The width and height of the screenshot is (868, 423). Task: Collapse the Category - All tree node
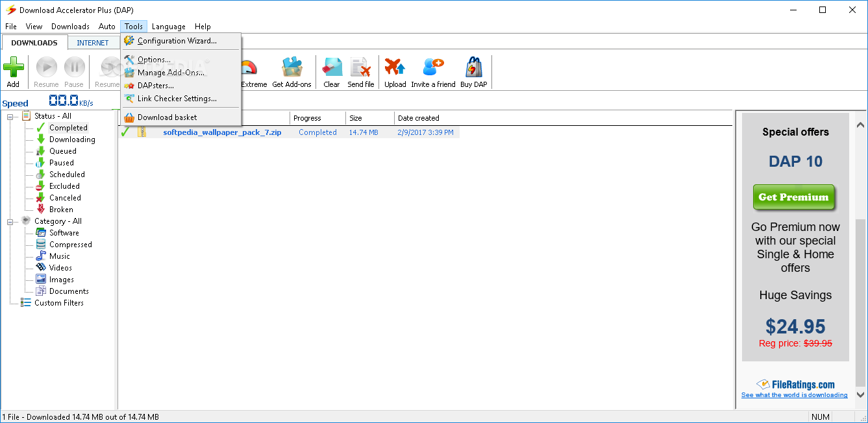point(10,221)
